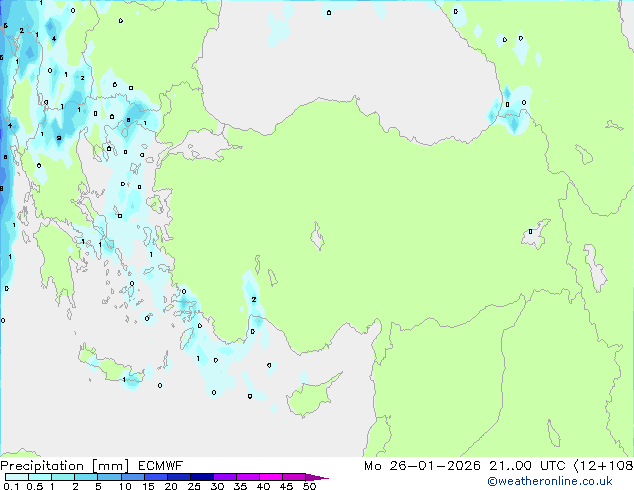
Task: Click the "50" legend scale label
Action: 310,486
